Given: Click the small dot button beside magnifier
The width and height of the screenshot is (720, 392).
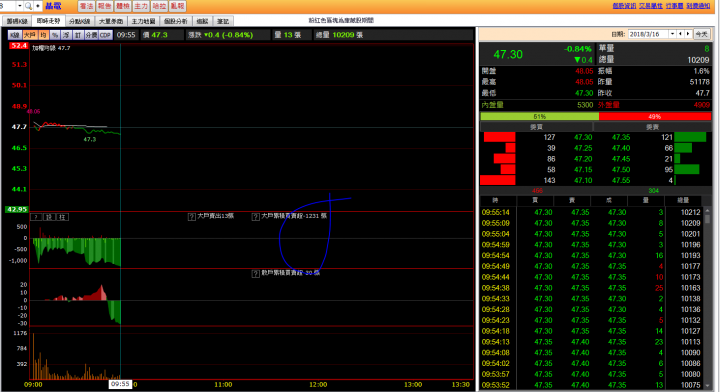Looking at the screenshot, I should pos(38,6).
